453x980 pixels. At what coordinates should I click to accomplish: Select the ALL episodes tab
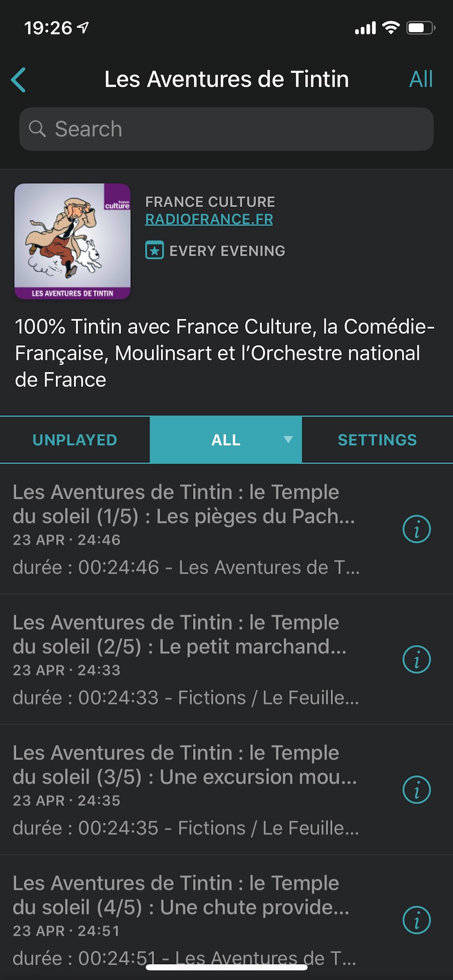point(225,440)
